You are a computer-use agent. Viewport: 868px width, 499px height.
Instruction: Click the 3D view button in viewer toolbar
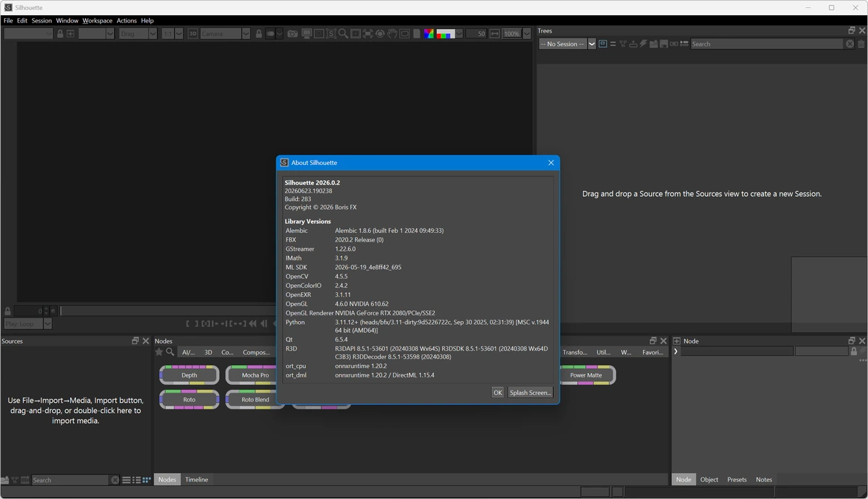click(192, 33)
